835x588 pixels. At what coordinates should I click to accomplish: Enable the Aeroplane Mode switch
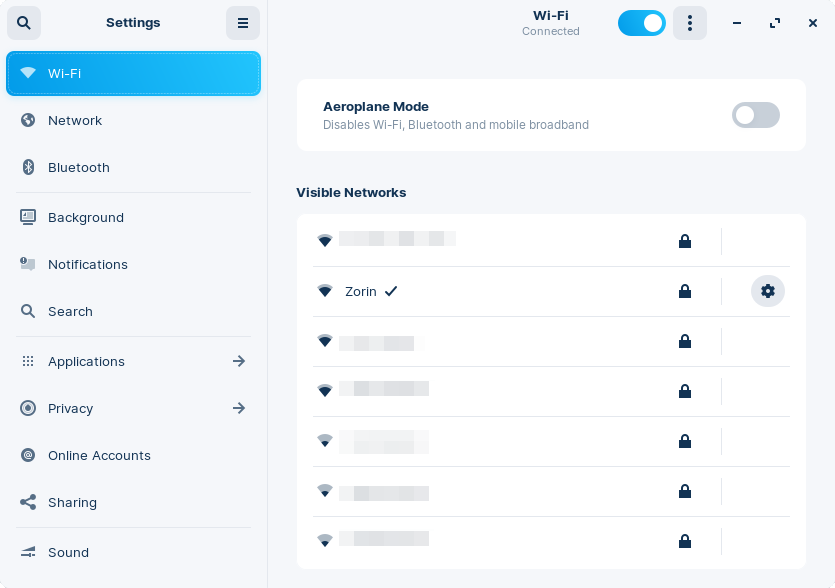click(755, 115)
